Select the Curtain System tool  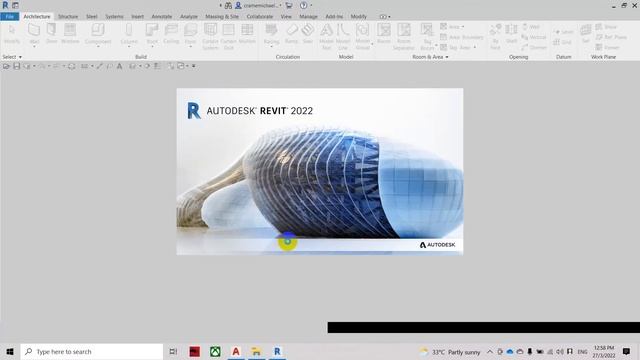click(210, 36)
